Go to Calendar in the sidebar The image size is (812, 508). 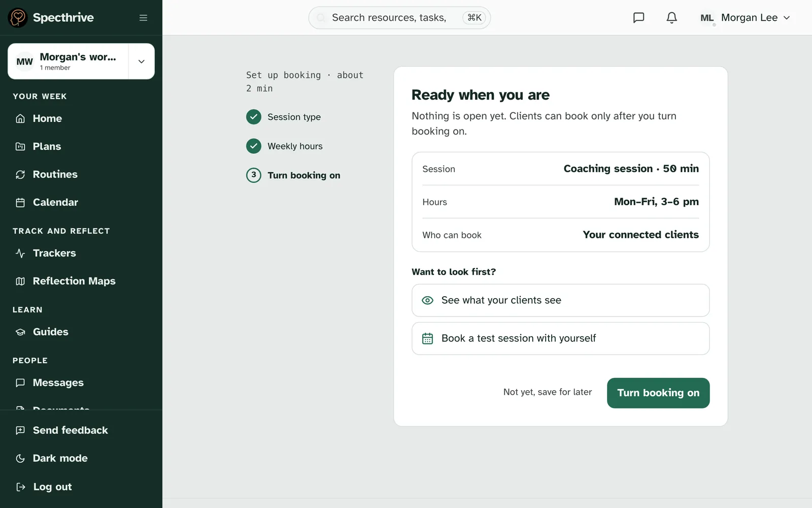(x=81, y=202)
